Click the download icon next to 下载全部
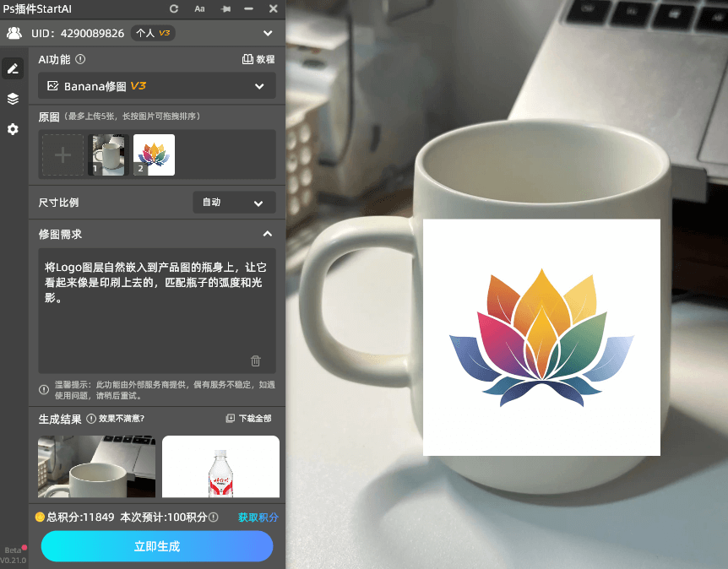This screenshot has height=569, width=728. click(x=229, y=419)
